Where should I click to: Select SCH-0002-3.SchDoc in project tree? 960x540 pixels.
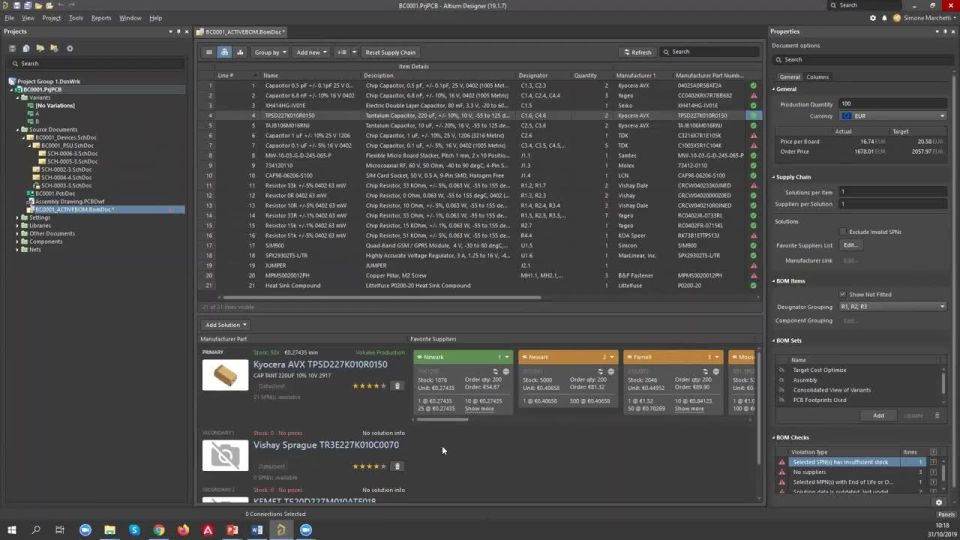[x=66, y=170]
